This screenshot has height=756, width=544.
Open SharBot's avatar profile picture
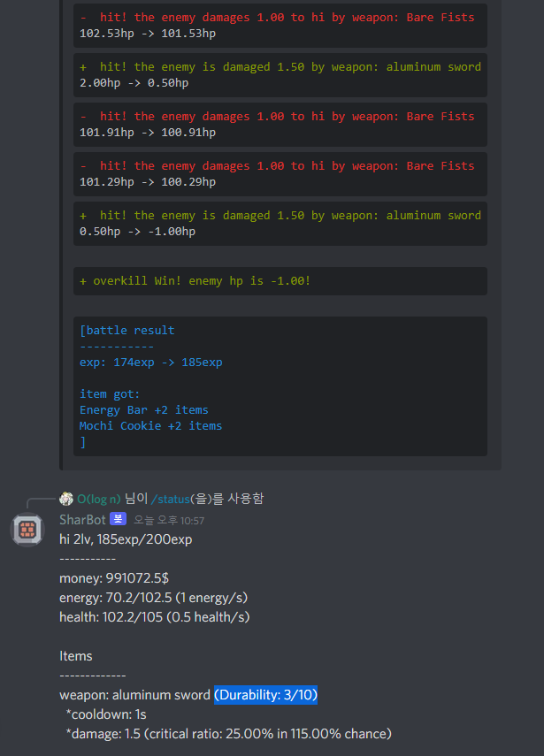tap(27, 530)
